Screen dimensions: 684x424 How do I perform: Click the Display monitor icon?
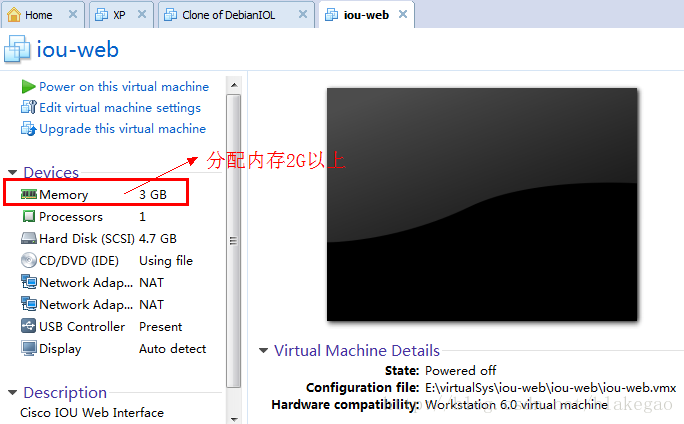29,348
